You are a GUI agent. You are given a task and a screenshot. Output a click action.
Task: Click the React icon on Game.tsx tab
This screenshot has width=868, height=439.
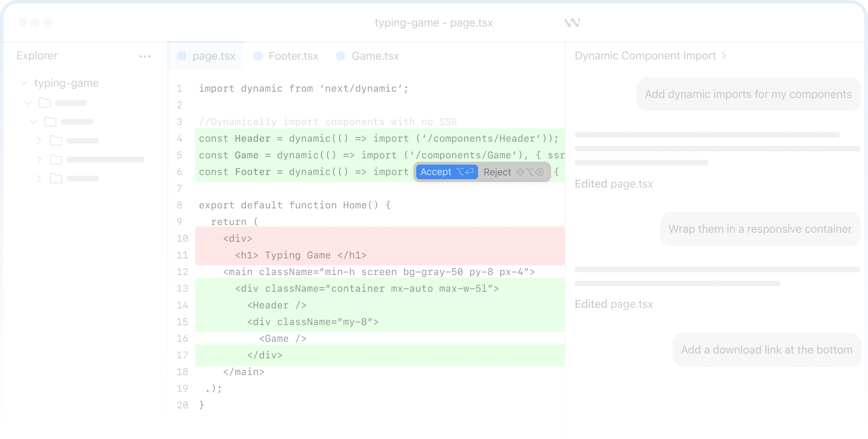pos(341,56)
